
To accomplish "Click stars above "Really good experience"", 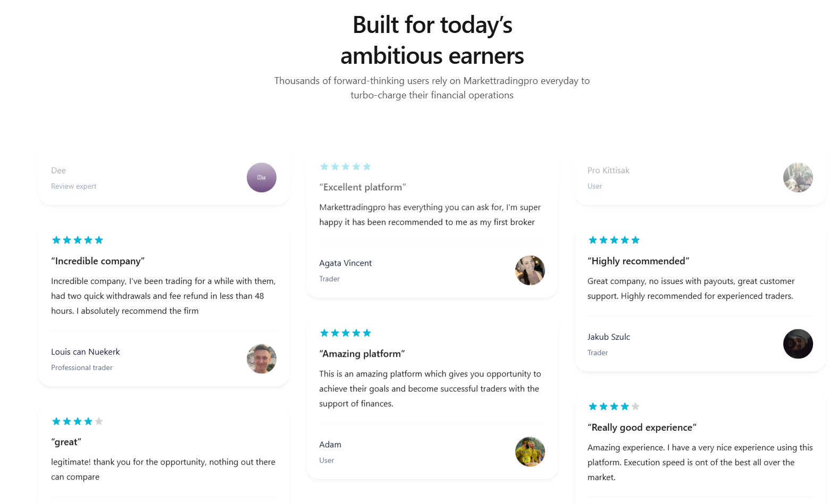I will 614,407.
